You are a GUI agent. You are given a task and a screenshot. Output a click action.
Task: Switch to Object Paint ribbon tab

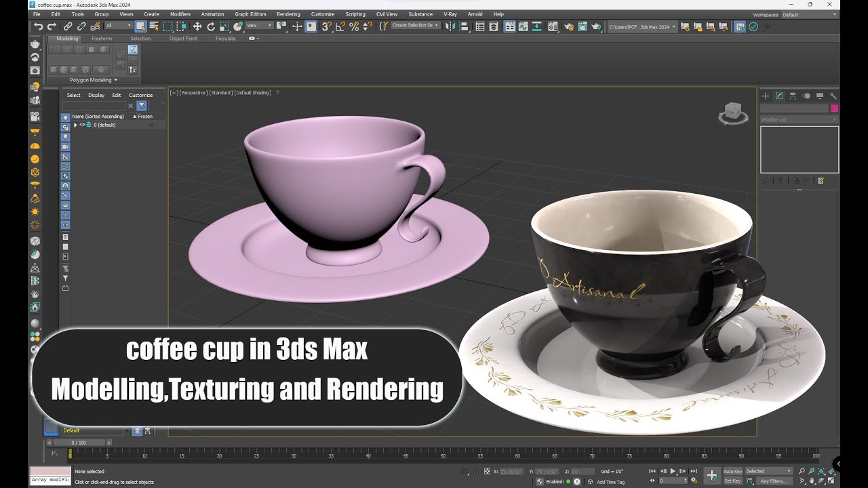tap(183, 39)
